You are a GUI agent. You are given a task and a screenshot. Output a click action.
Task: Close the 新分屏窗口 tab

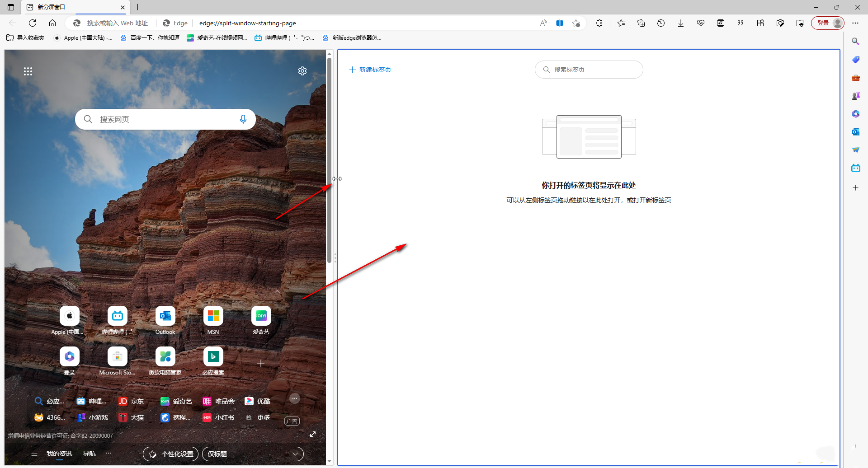pyautogui.click(x=123, y=7)
